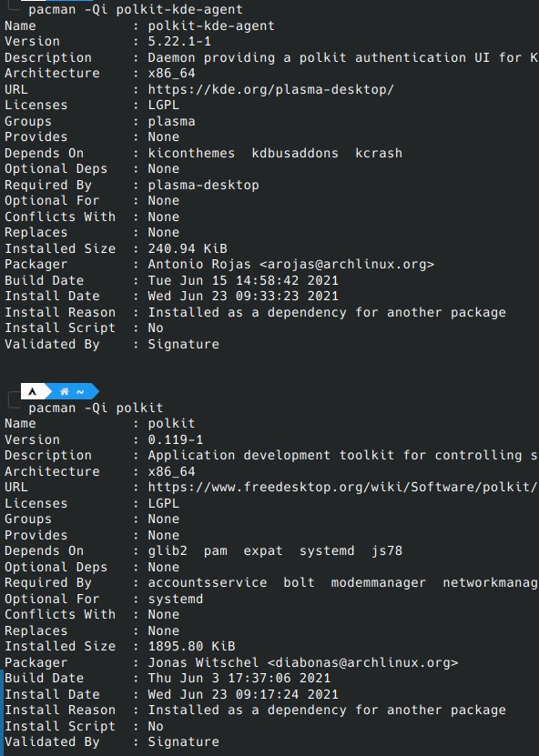Image resolution: width=539 pixels, height=756 pixels.
Task: Click plasma-desktop in Required By row
Action: pyautogui.click(x=203, y=185)
